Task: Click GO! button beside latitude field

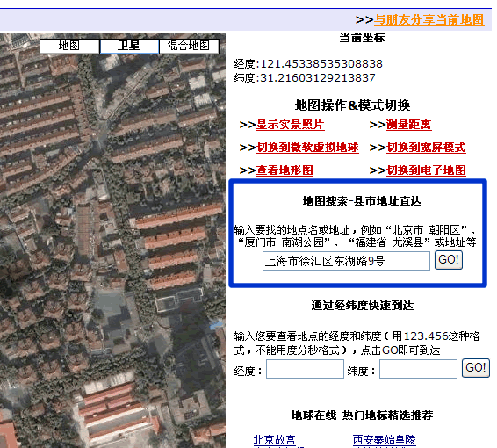Action: click(x=476, y=368)
